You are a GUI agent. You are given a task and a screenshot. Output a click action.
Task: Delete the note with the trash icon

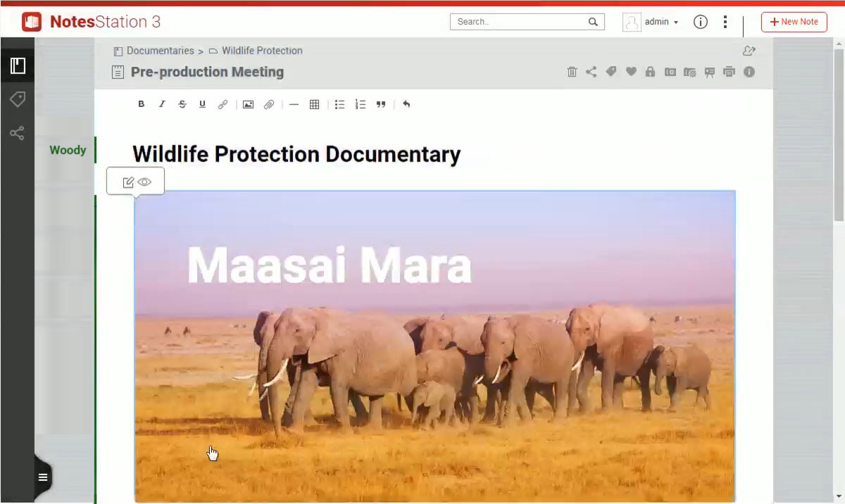572,72
